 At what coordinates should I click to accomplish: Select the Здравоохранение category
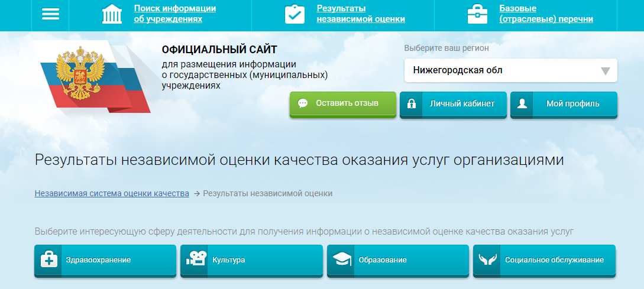(x=105, y=261)
